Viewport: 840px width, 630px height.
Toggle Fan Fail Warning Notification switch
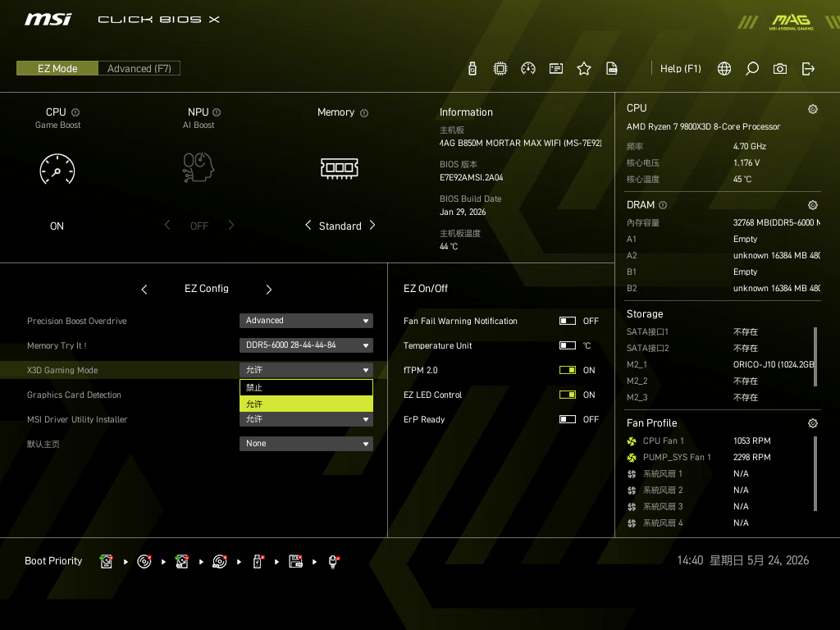[568, 321]
